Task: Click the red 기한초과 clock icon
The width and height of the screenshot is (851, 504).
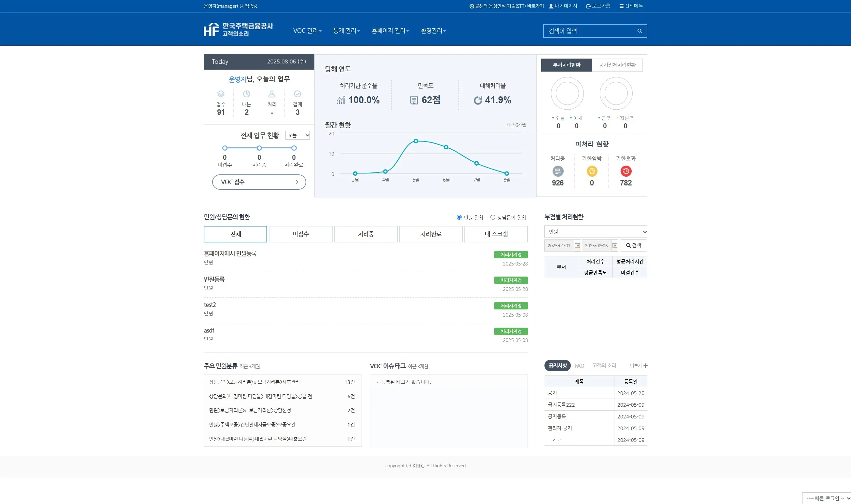Action: click(626, 171)
